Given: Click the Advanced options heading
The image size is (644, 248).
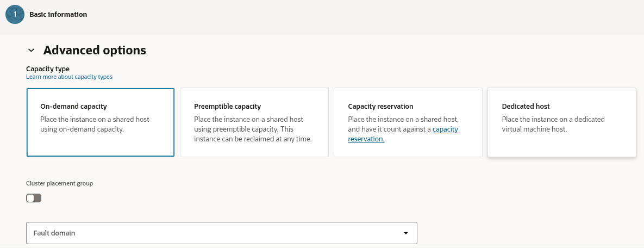Looking at the screenshot, I should coord(95,51).
